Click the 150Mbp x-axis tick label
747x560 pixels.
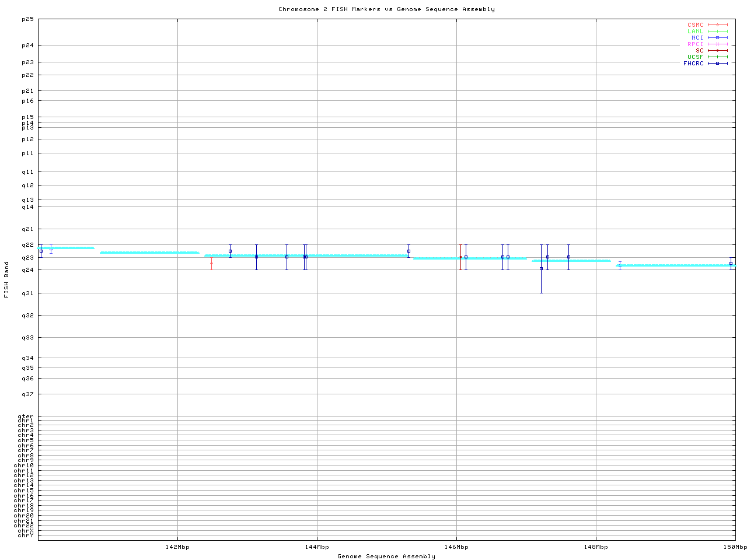click(x=735, y=547)
